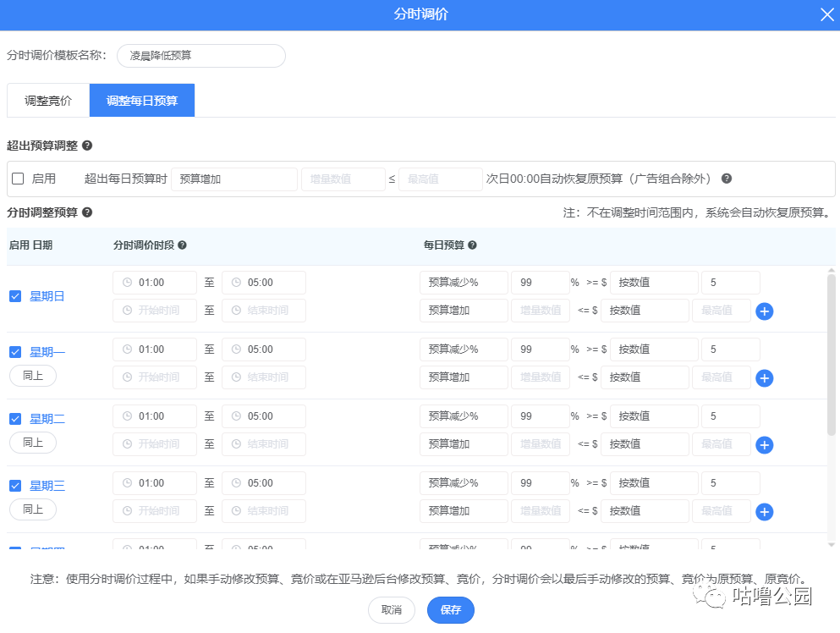Click the 星期三 day label
Viewport: 840px width, 633px height.
click(47, 486)
